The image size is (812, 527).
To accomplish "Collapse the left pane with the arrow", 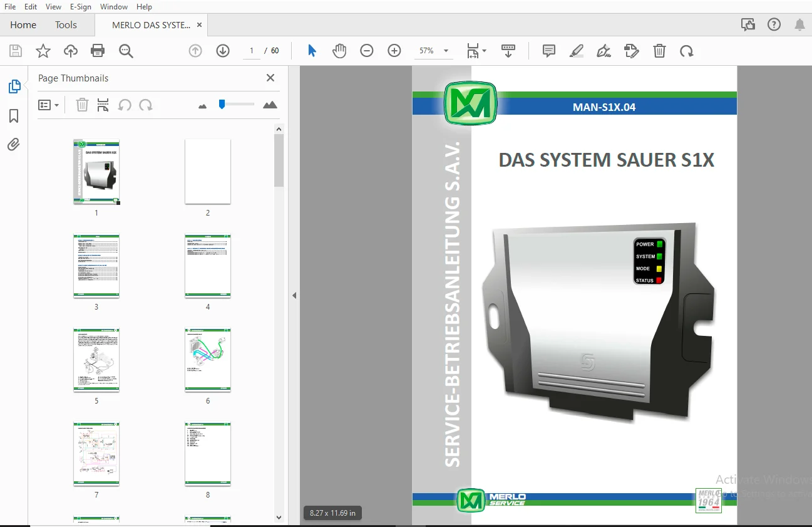I will [x=294, y=296].
